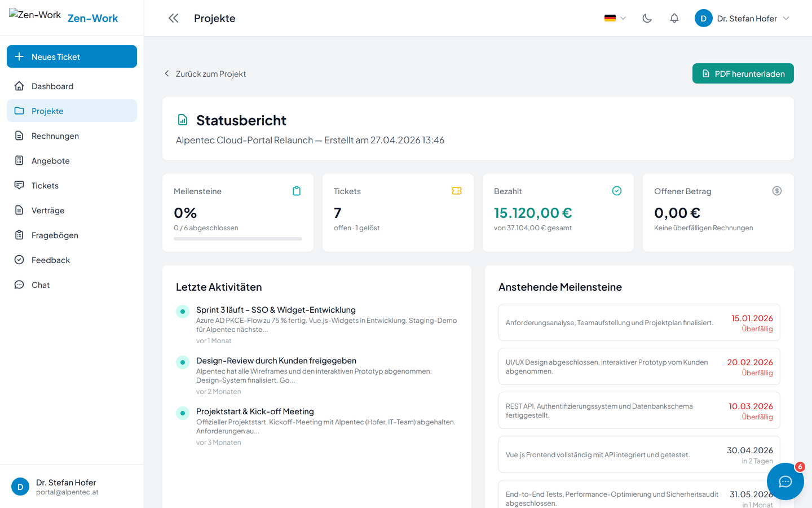Click the Feedback check-circle icon
Viewport: 812px width, 508px height.
19,260
